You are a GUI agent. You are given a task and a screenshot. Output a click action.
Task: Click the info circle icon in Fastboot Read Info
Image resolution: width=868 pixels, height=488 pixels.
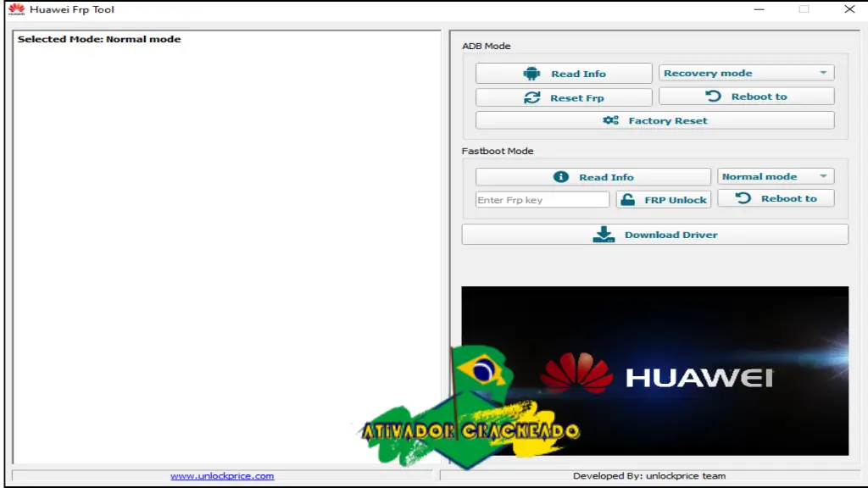(561, 176)
